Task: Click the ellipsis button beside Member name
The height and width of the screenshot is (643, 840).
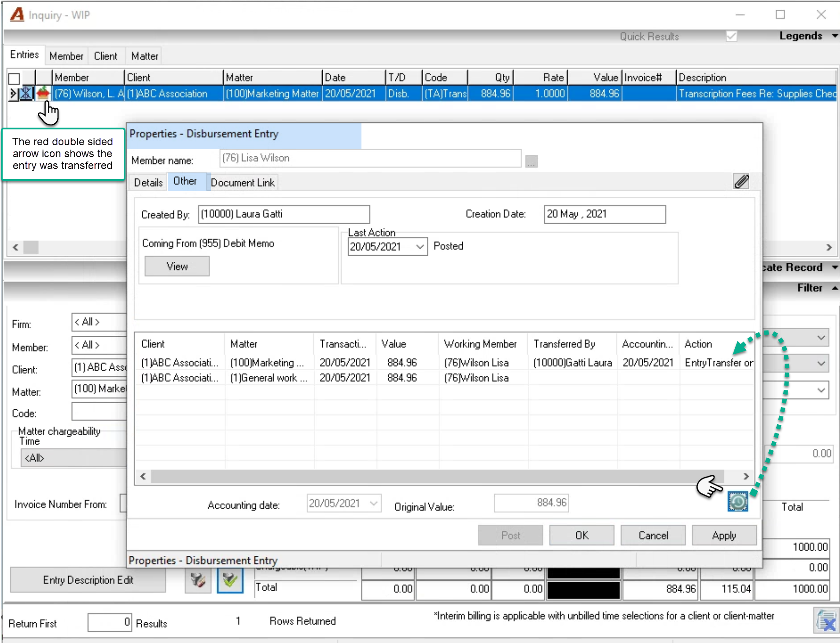Action: tap(531, 161)
